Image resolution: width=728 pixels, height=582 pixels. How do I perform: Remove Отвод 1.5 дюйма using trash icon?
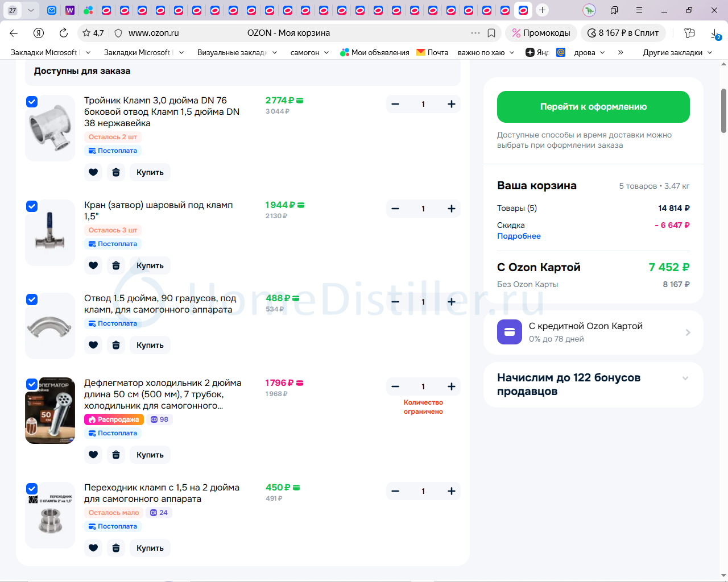pyautogui.click(x=116, y=345)
